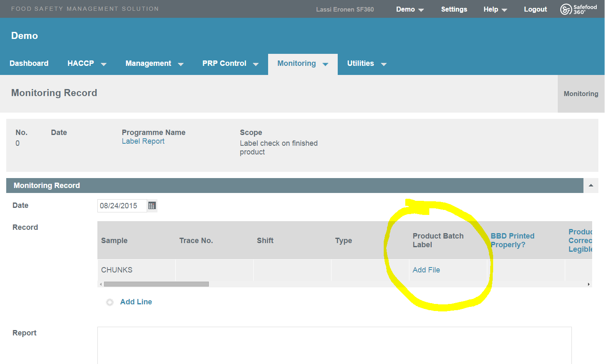
Task: Click the BBD Printed Properly? column header
Action: coord(512,240)
